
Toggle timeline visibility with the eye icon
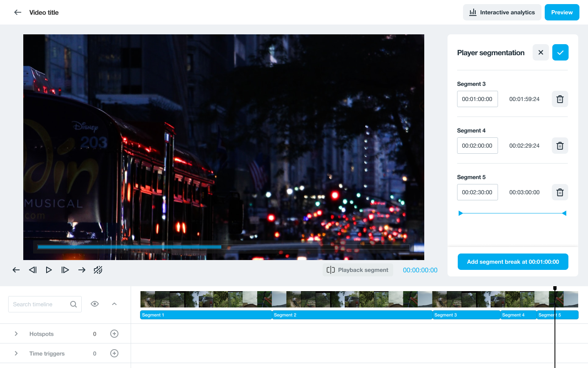coord(95,304)
